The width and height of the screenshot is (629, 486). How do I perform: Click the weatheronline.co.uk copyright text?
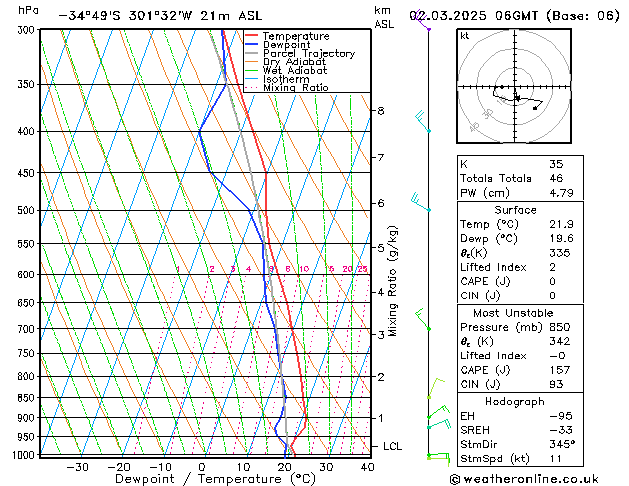pos(524,479)
